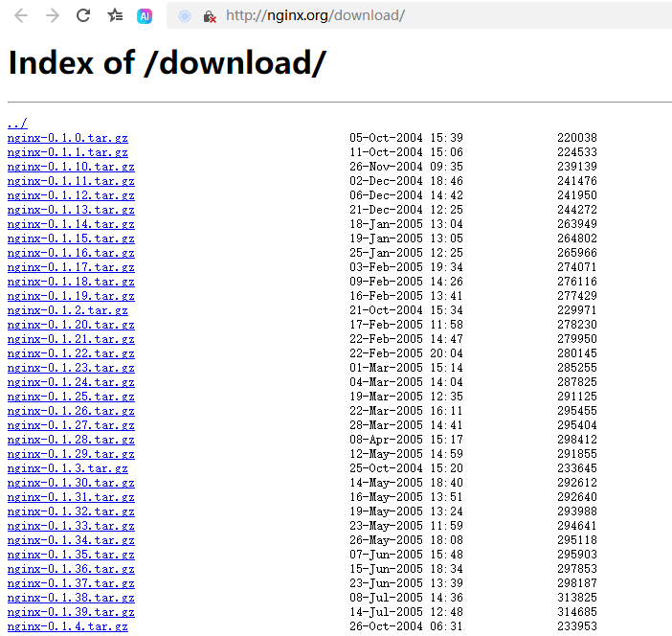Download nginx-0.1.35.tar.gz
The image size is (672, 636).
point(71,555)
